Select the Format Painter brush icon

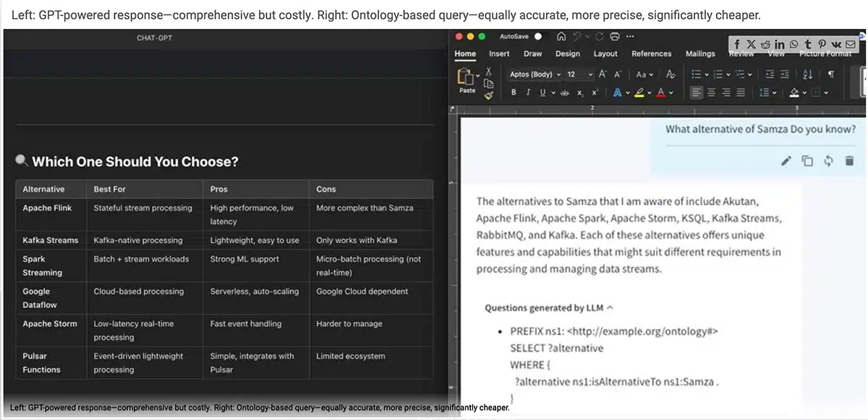489,95
